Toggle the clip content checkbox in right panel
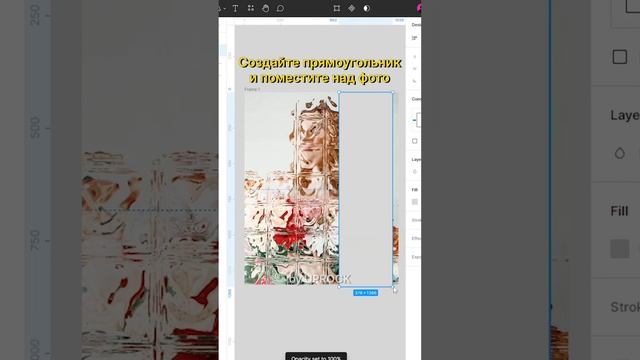Viewport: 640px width, 360px height. click(415, 141)
